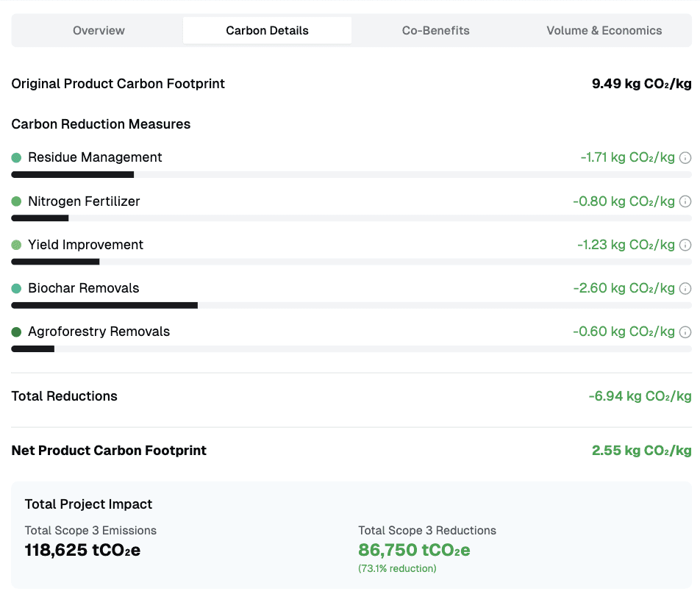The width and height of the screenshot is (700, 594).
Task: Show info for Biochar Removals
Action: pyautogui.click(x=685, y=288)
